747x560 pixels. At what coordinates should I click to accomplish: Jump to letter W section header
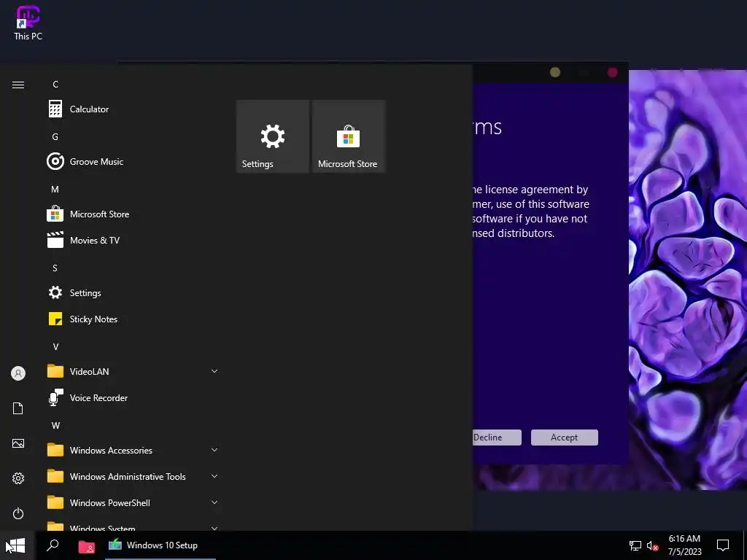[x=55, y=425]
